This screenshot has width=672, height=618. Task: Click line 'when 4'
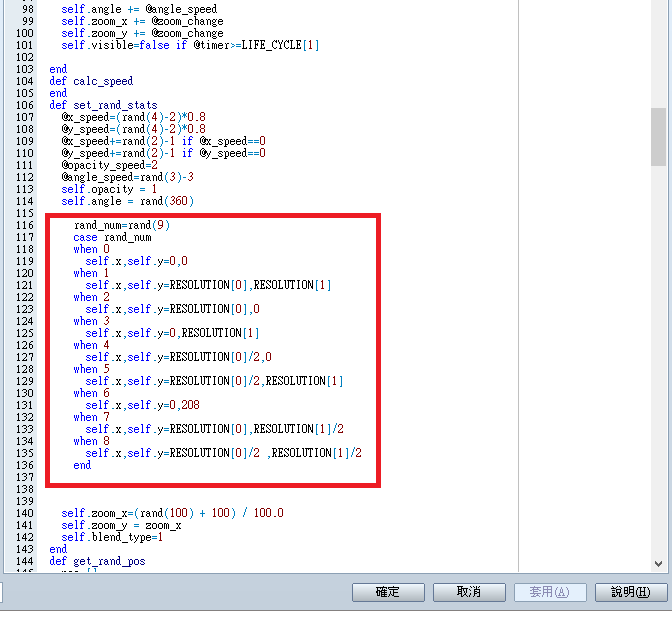(x=91, y=345)
